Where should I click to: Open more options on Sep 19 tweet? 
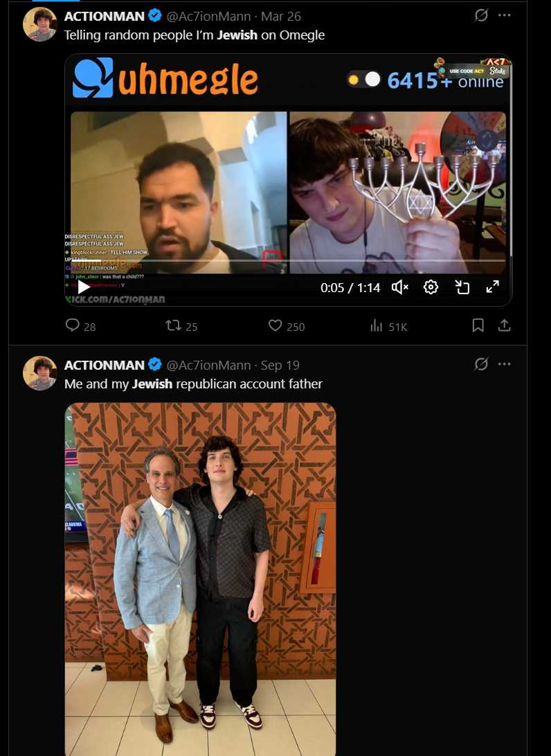tap(504, 364)
